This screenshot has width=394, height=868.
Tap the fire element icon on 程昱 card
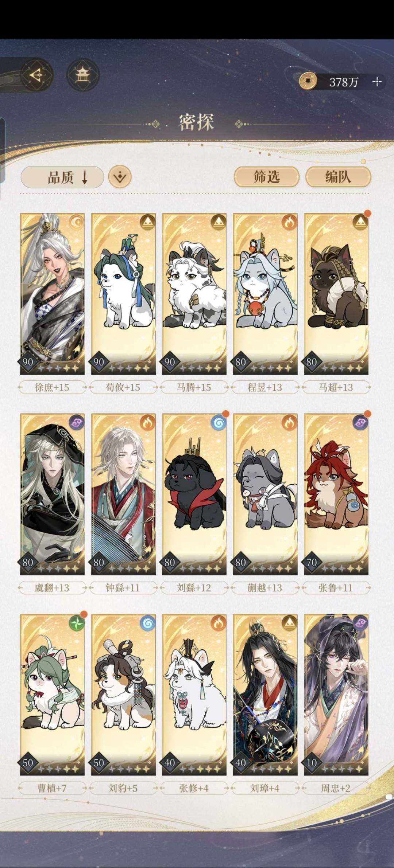[x=290, y=222]
